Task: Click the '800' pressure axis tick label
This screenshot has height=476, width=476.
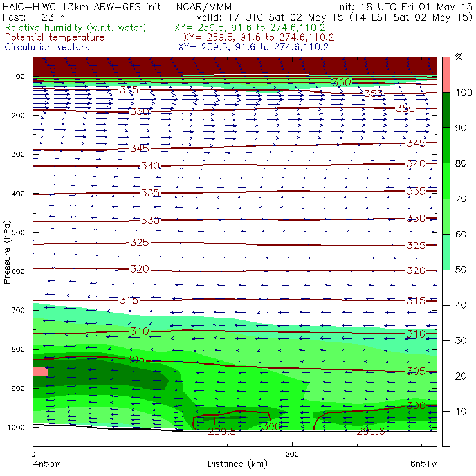Action: pos(18,349)
